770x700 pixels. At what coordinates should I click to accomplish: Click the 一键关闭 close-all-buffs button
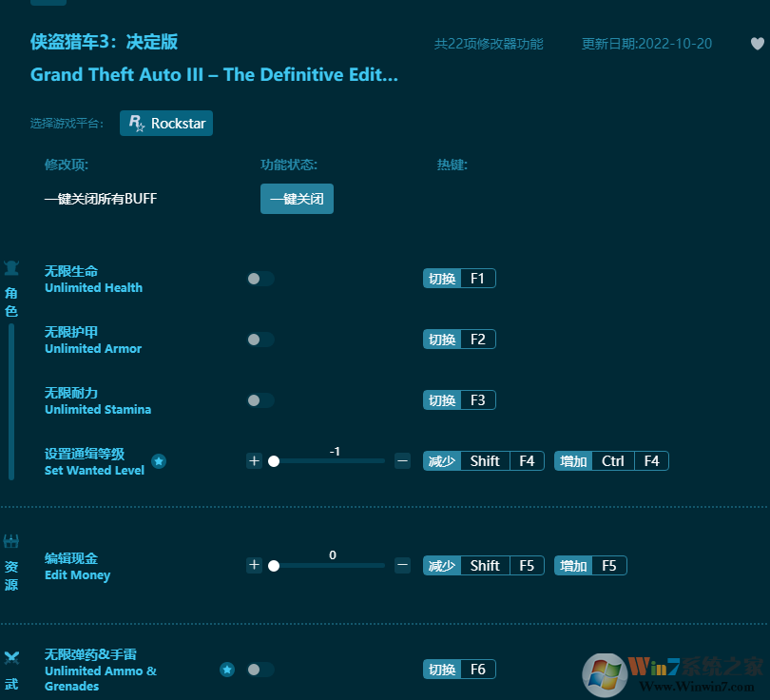[297, 199]
